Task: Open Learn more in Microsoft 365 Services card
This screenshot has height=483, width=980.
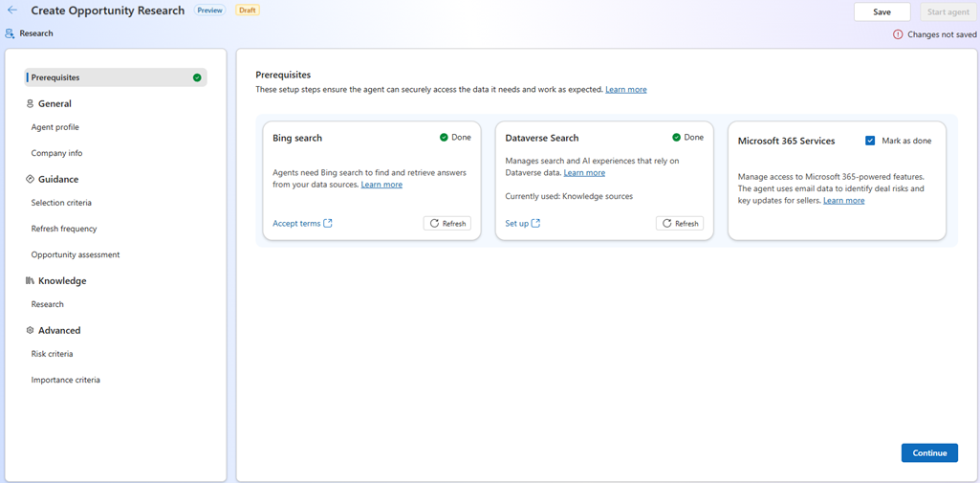Action: 843,201
